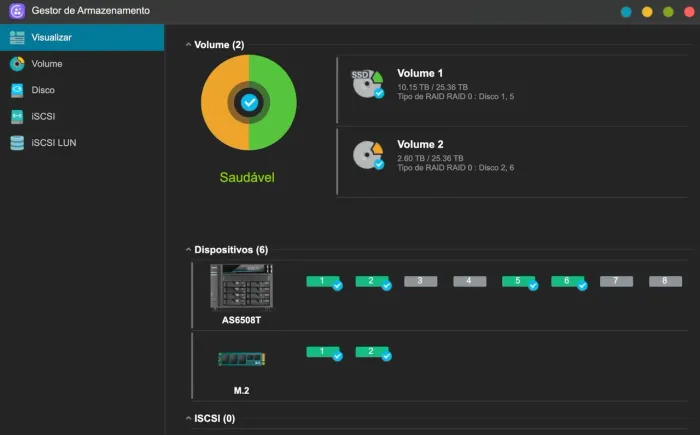
Task: Select empty disk bay 3
Action: tap(420, 282)
